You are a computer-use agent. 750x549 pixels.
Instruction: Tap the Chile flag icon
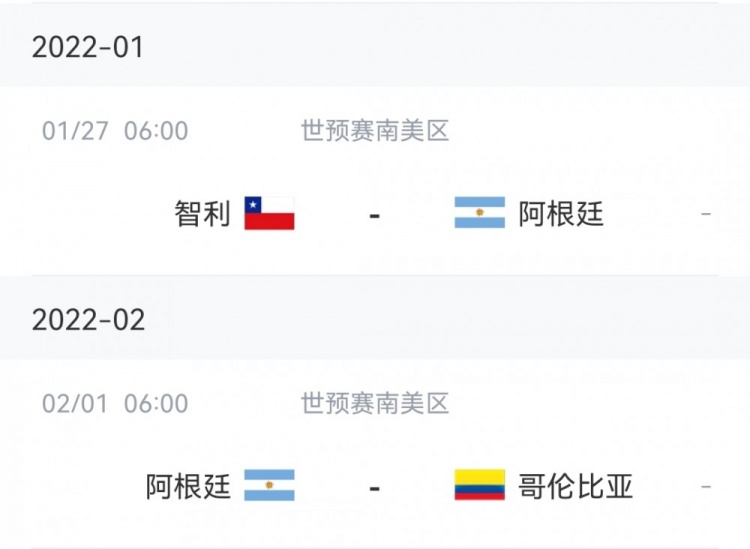tap(269, 213)
